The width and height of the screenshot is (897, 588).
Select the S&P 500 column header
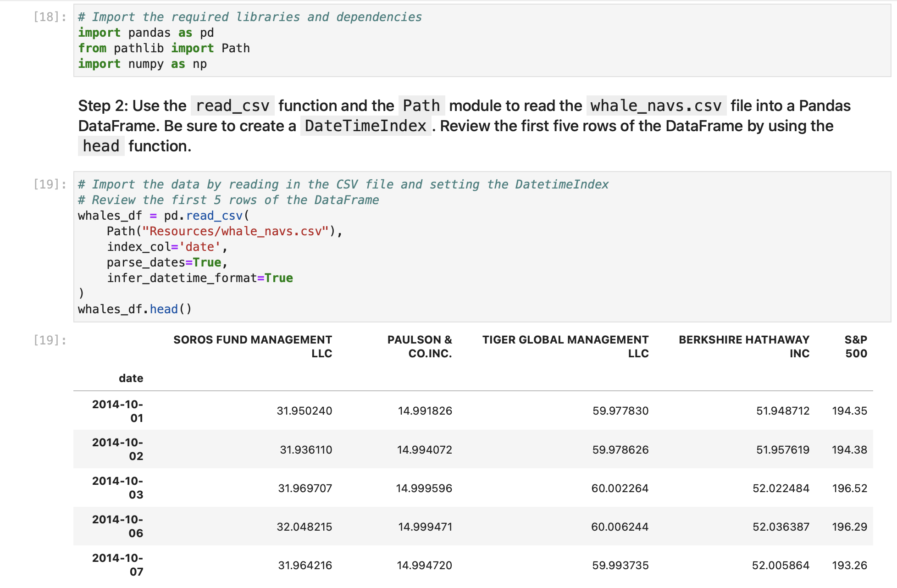pos(856,346)
